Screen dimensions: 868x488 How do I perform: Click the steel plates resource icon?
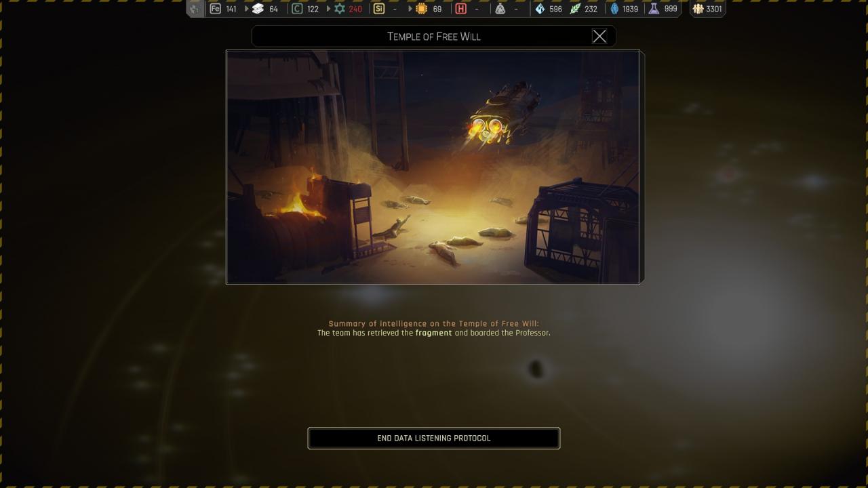(x=258, y=9)
